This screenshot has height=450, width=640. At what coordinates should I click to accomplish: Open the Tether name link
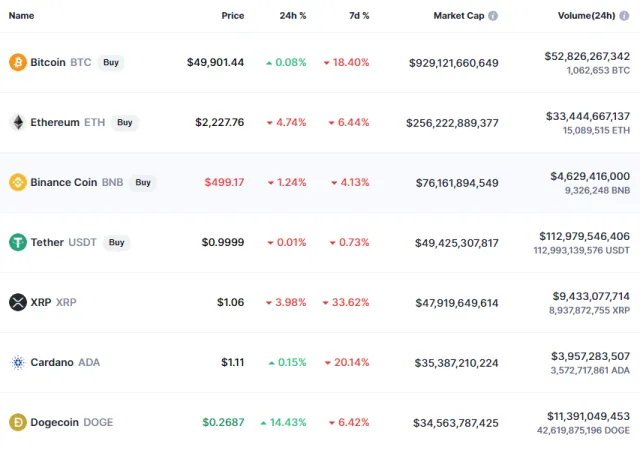pos(47,243)
